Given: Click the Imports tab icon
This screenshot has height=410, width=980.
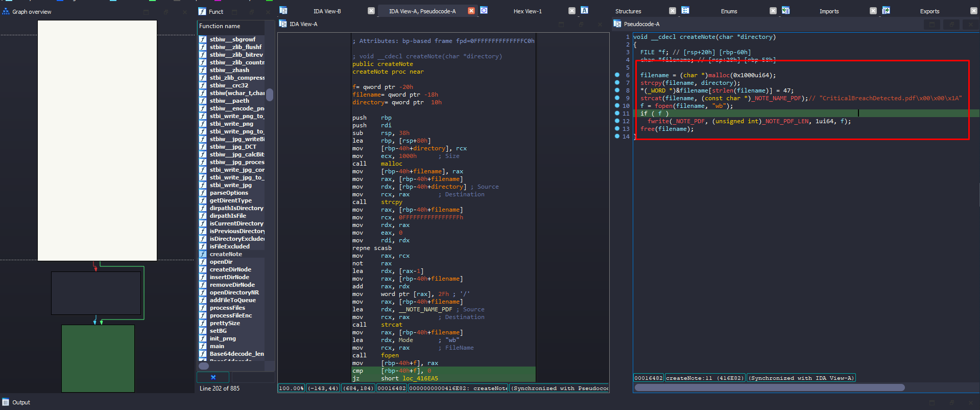Looking at the screenshot, I should (x=785, y=11).
